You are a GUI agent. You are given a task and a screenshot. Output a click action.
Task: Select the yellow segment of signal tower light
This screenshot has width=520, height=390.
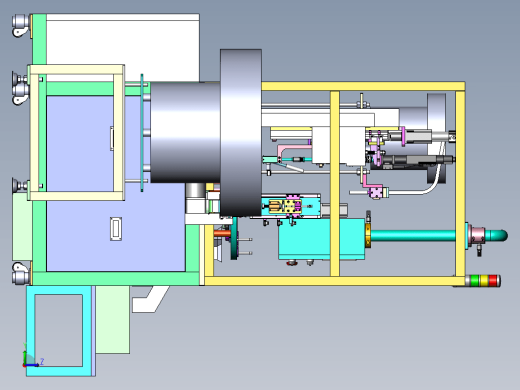(484, 281)
